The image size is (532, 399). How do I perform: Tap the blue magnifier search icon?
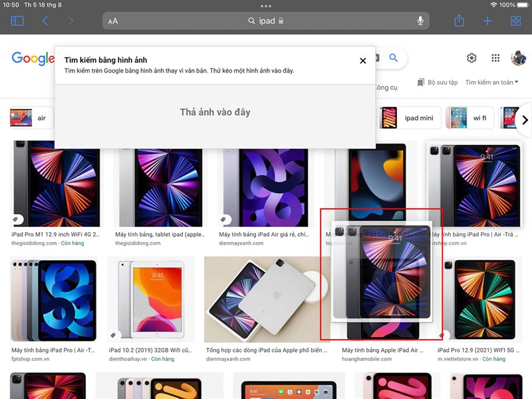point(393,58)
